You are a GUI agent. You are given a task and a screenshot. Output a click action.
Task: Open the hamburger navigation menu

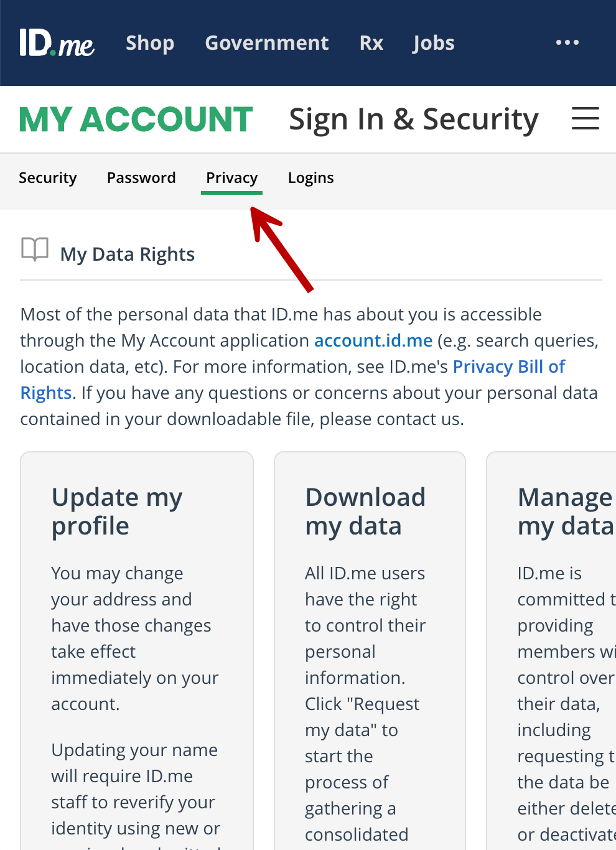(x=584, y=119)
